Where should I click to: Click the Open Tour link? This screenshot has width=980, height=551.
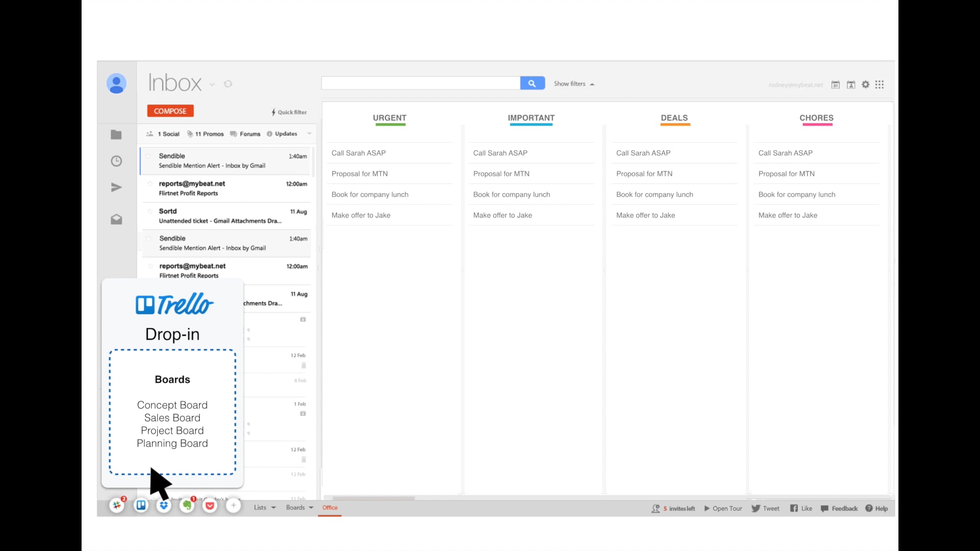(x=727, y=508)
